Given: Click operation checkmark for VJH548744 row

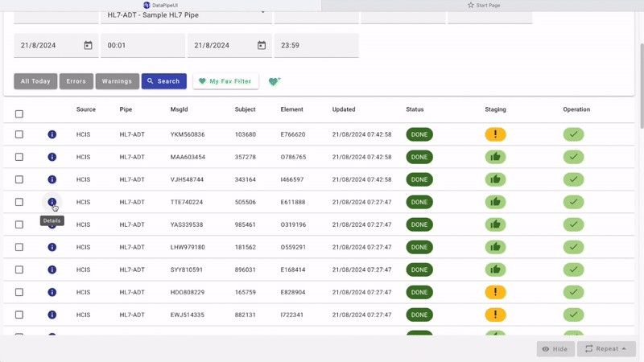Looking at the screenshot, I should pyautogui.click(x=573, y=179).
